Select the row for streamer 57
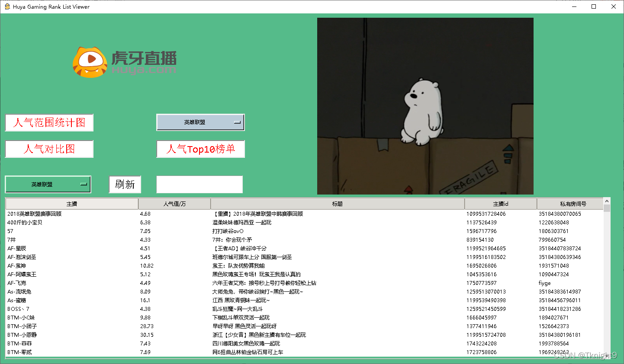The width and height of the screenshot is (624, 364). click(304, 231)
